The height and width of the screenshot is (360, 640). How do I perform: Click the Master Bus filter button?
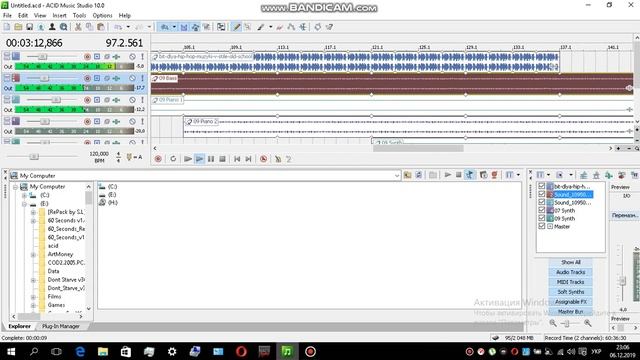click(571, 311)
